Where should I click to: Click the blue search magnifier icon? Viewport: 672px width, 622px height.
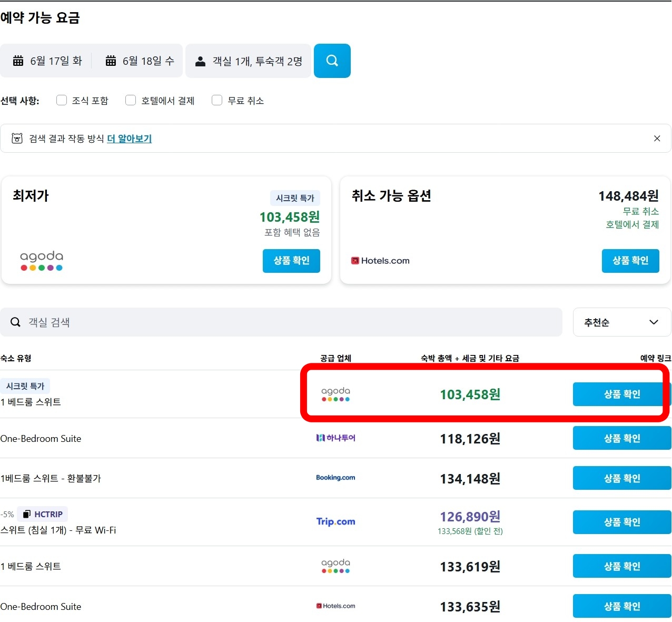click(x=332, y=61)
